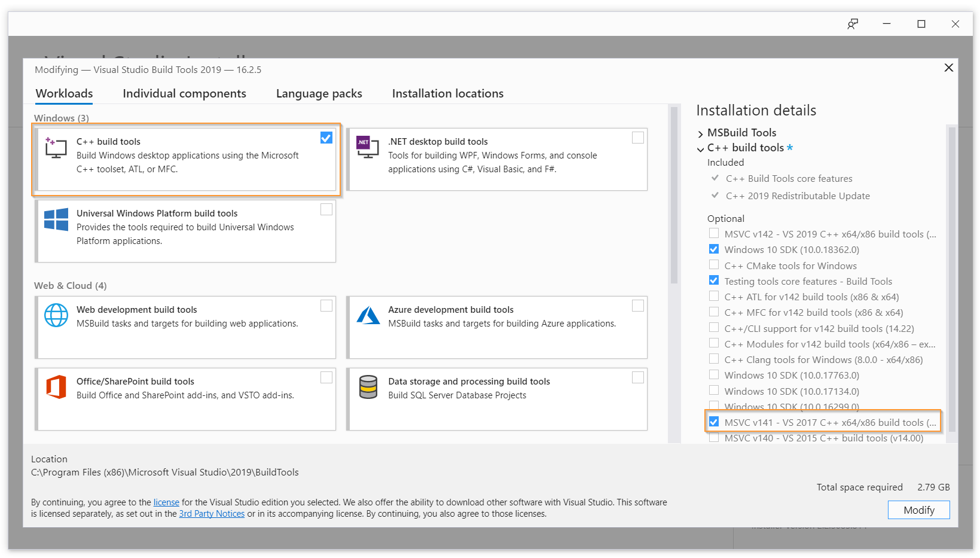Image resolution: width=980 pixels, height=558 pixels.
Task: Click the C++ build tools monitor icon
Action: click(56, 148)
